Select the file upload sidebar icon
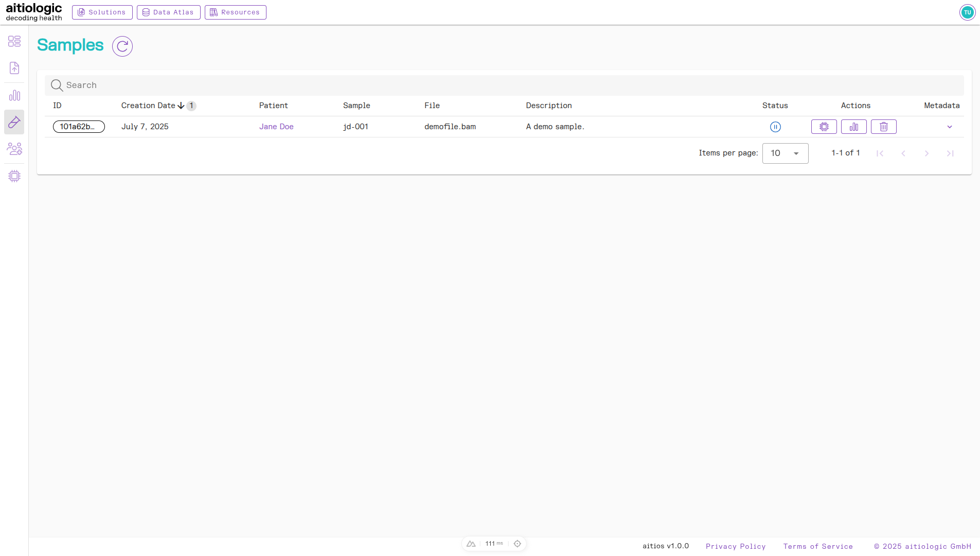Image resolution: width=980 pixels, height=556 pixels. pos(14,68)
